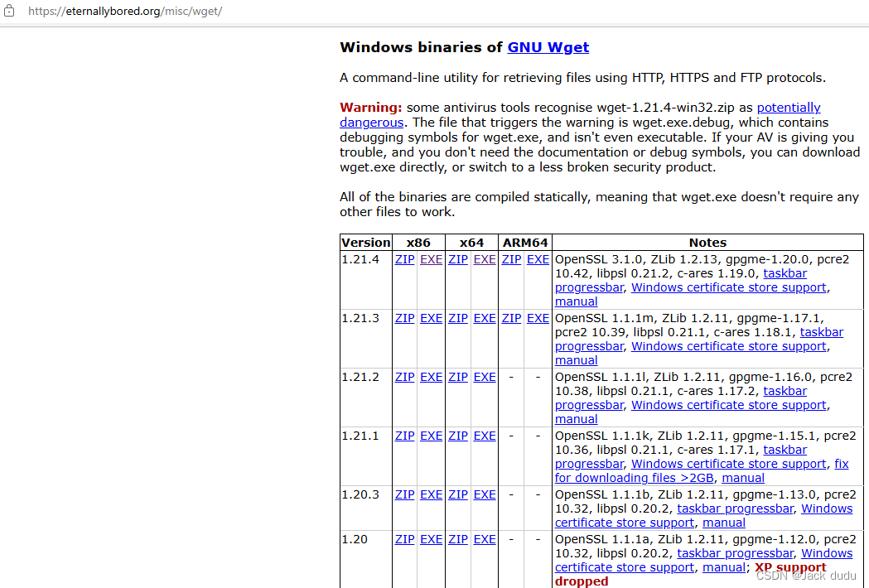Open taskbar progressbar link for 1.20
869x588 pixels.
pos(736,553)
